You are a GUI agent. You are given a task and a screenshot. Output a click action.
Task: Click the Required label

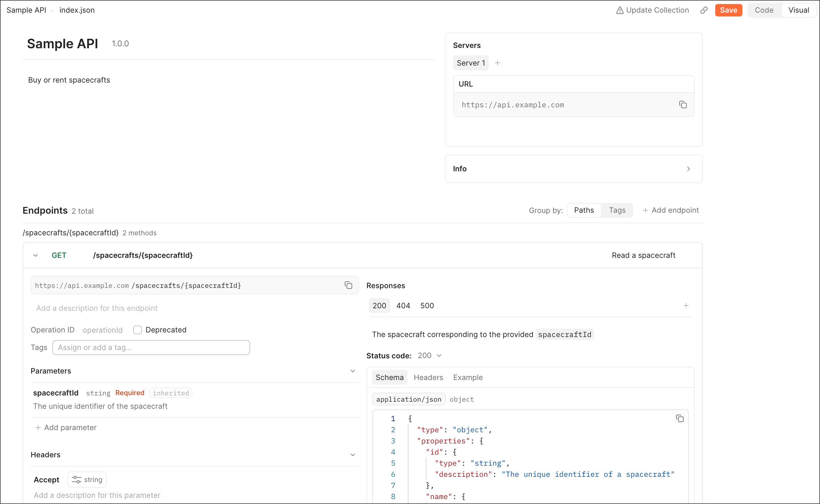[130, 393]
